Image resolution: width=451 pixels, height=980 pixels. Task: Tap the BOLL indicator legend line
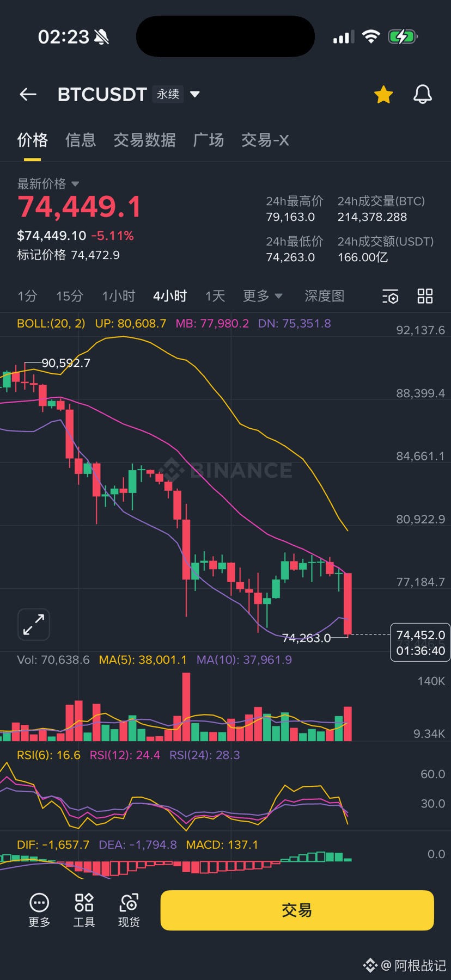coord(174,324)
